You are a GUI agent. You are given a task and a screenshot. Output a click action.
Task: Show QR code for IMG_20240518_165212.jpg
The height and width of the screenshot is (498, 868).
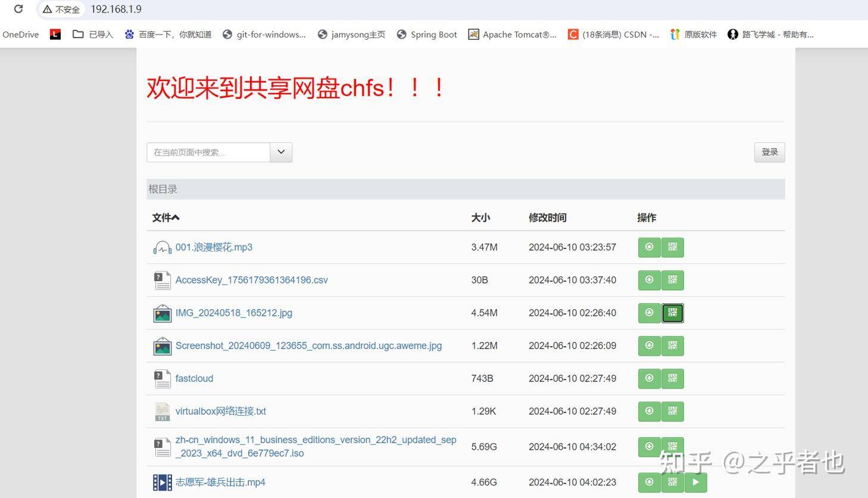(x=673, y=313)
